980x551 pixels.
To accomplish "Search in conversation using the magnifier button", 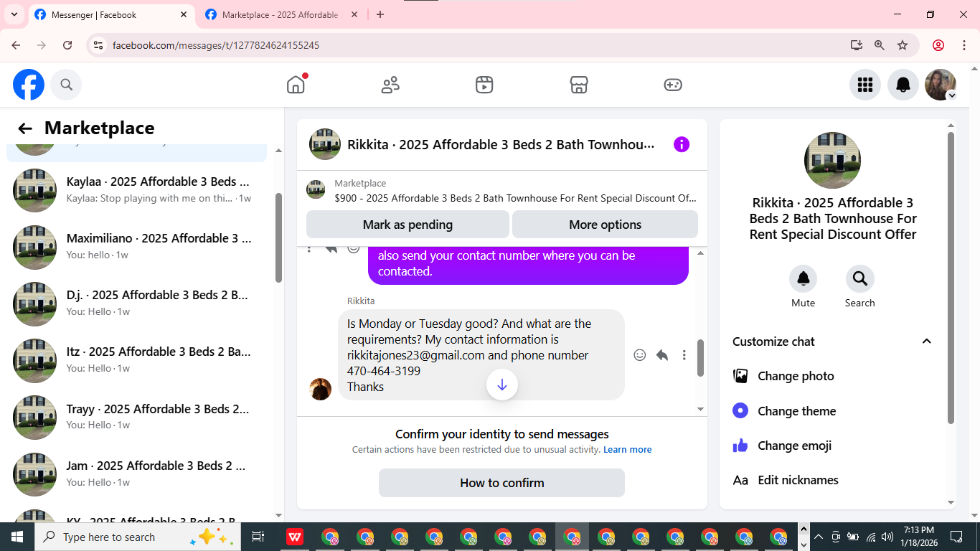I will coord(859,278).
